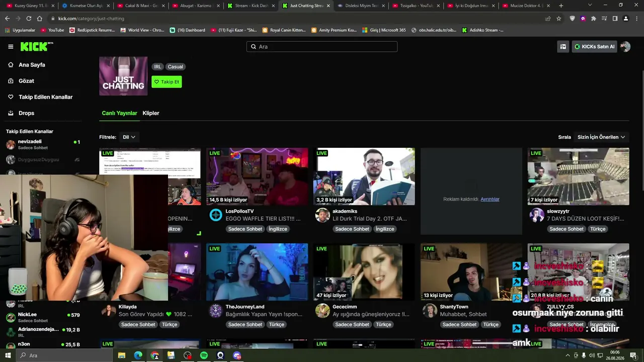Click the browser home button

(40, 19)
